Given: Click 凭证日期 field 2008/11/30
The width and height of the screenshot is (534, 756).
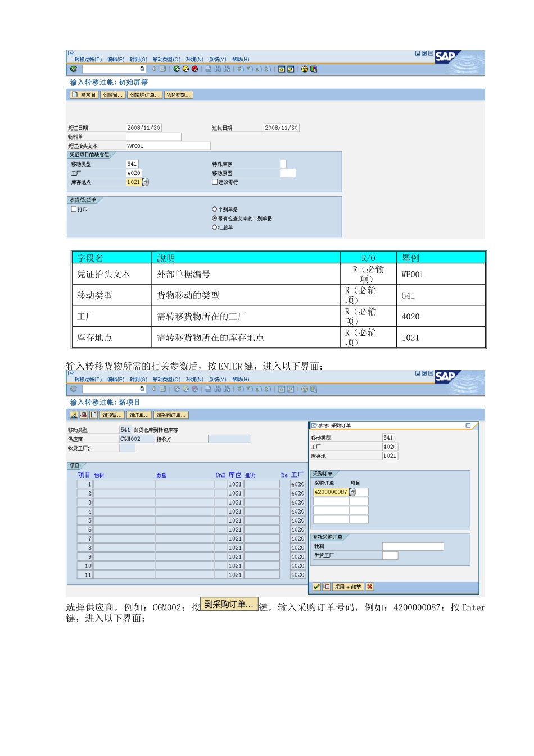Looking at the screenshot, I should [144, 128].
